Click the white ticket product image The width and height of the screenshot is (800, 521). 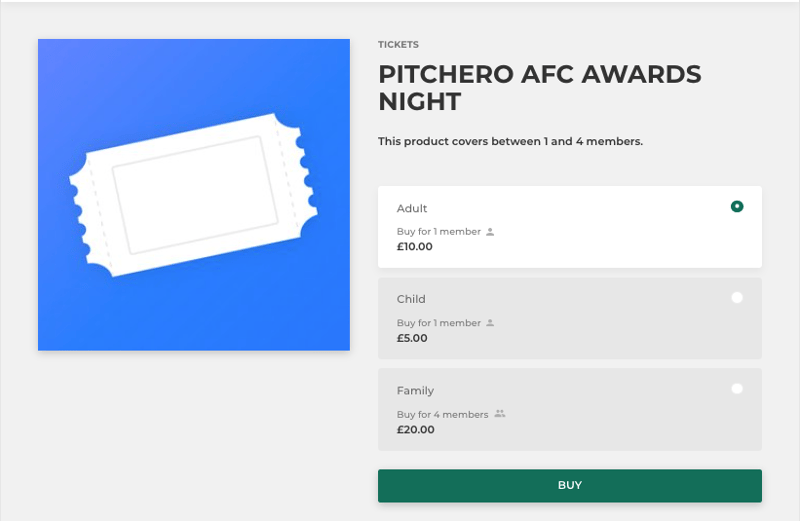[194, 194]
